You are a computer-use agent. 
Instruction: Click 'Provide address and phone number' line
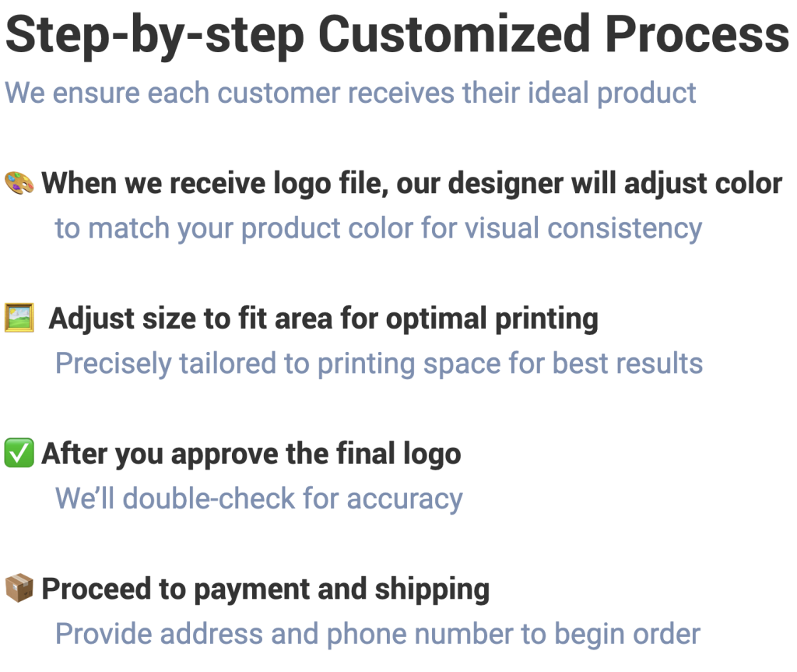tap(377, 634)
